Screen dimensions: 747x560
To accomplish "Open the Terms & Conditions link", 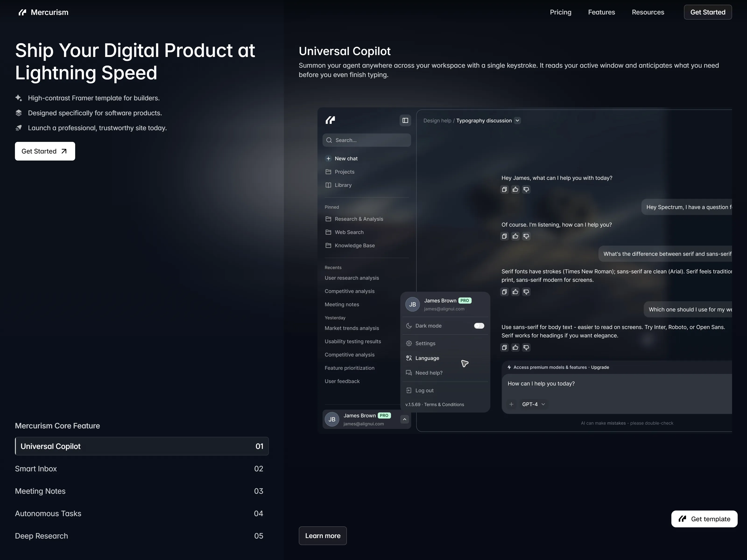I will (444, 404).
